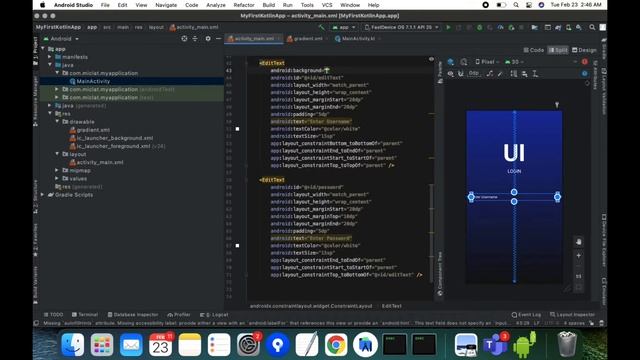This screenshot has height=360, width=640.
Task: Click the magnet autoconnect icon
Action: [x=461, y=73]
